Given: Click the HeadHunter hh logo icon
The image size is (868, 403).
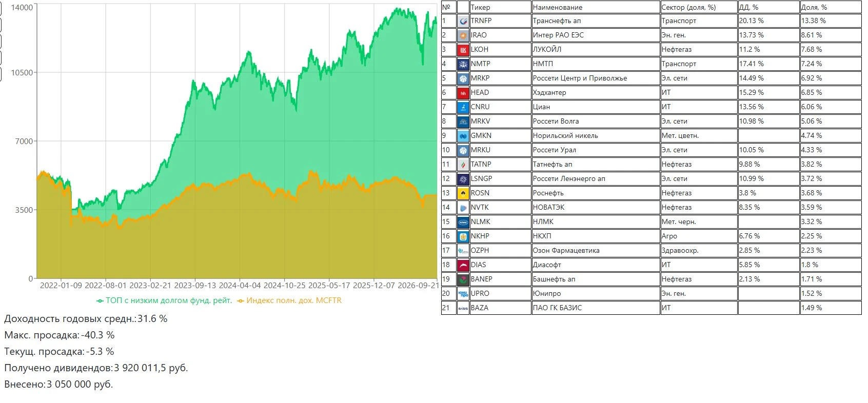Looking at the screenshot, I should pyautogui.click(x=463, y=93).
